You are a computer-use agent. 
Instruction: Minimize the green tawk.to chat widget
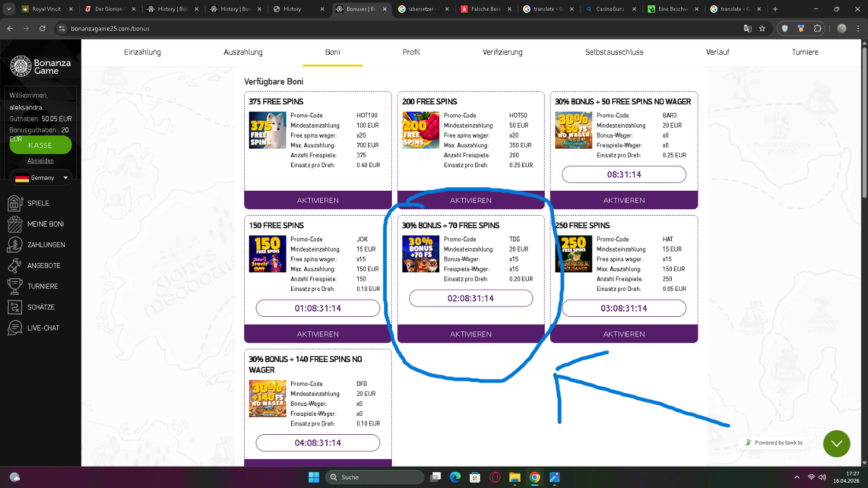[837, 443]
